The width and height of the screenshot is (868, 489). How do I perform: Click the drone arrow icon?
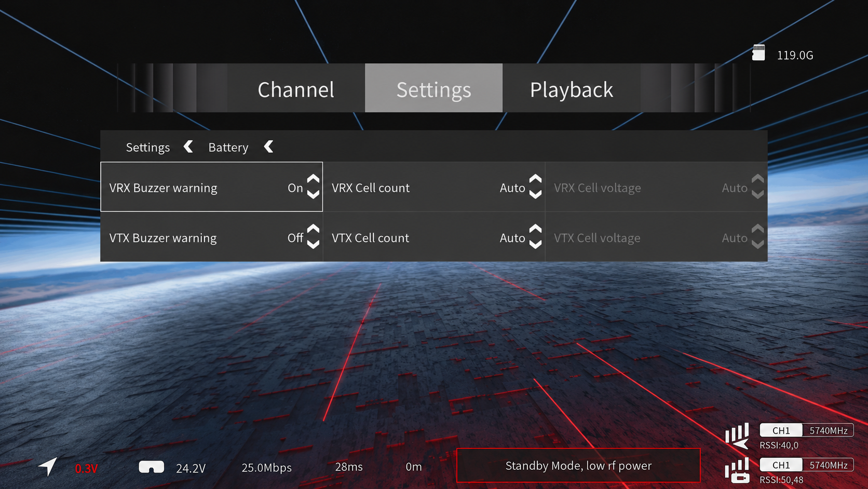pos(48,466)
